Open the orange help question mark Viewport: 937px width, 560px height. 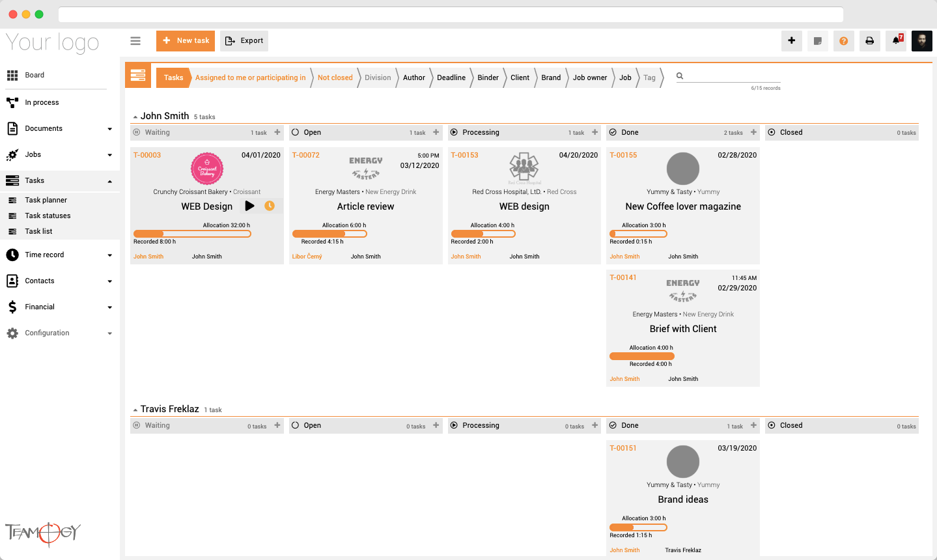coord(844,40)
